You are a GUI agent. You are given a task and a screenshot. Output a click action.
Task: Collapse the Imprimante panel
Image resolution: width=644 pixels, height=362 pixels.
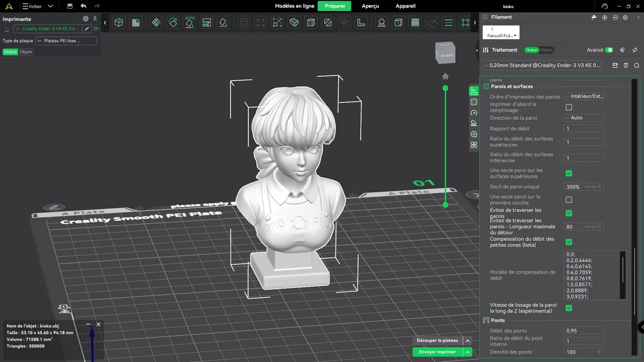pos(95,19)
